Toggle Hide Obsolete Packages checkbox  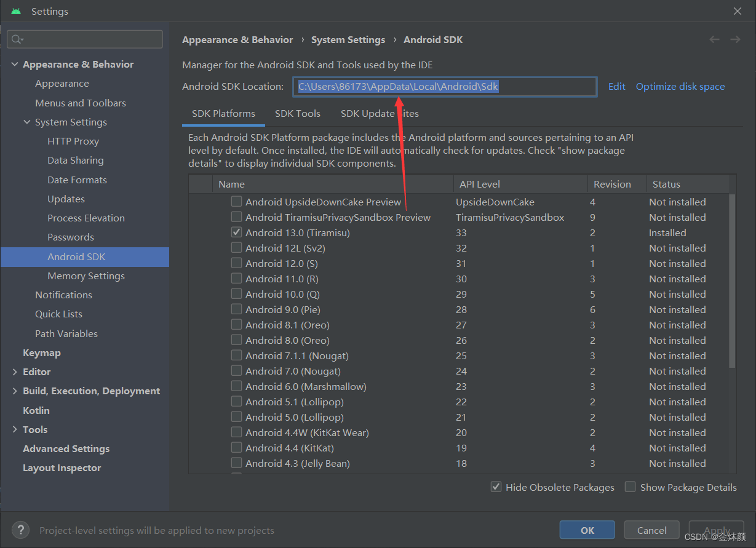(496, 486)
